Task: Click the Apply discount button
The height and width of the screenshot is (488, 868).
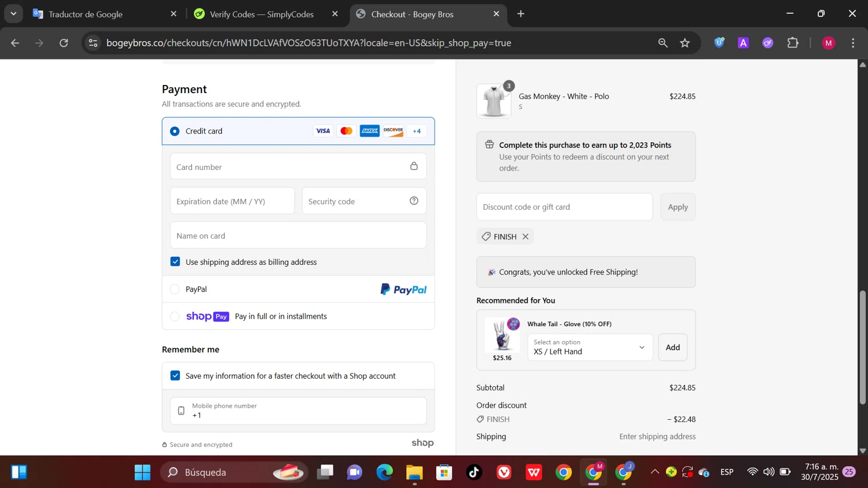Action: [678, 207]
